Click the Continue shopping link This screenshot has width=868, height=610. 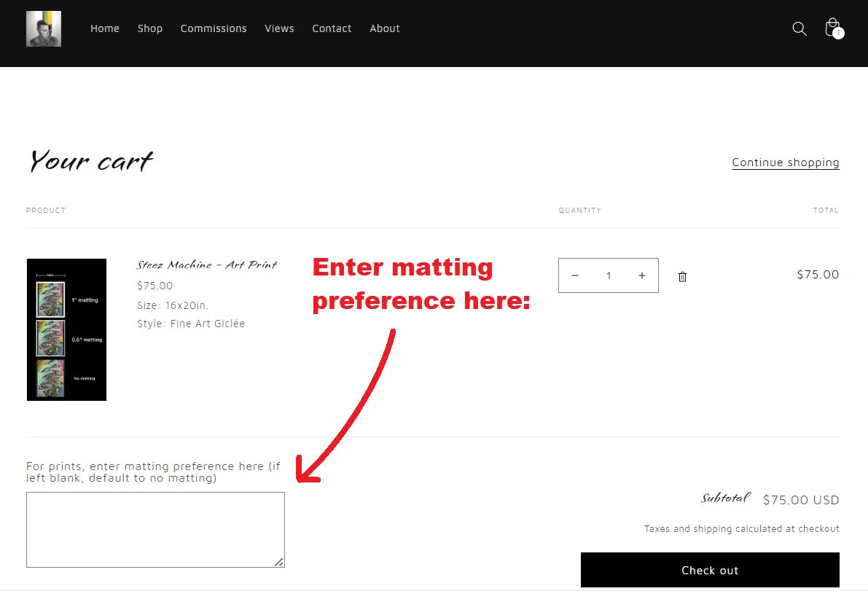coord(785,163)
